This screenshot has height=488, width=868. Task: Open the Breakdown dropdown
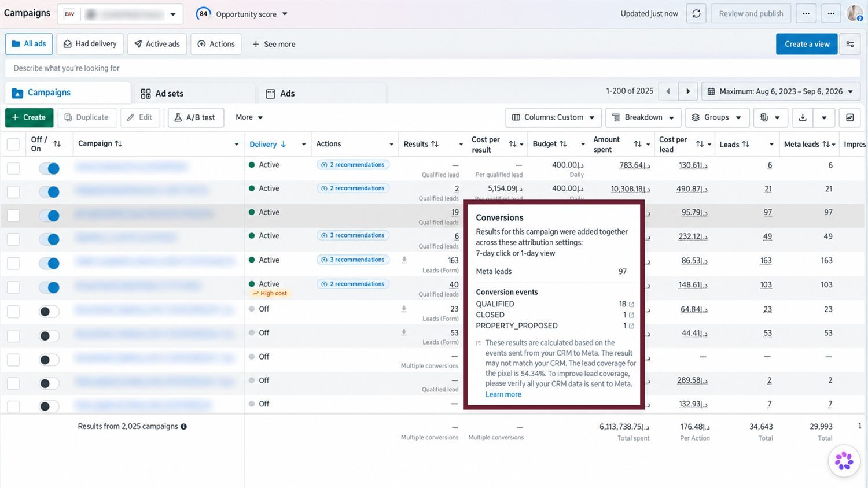pyautogui.click(x=643, y=117)
